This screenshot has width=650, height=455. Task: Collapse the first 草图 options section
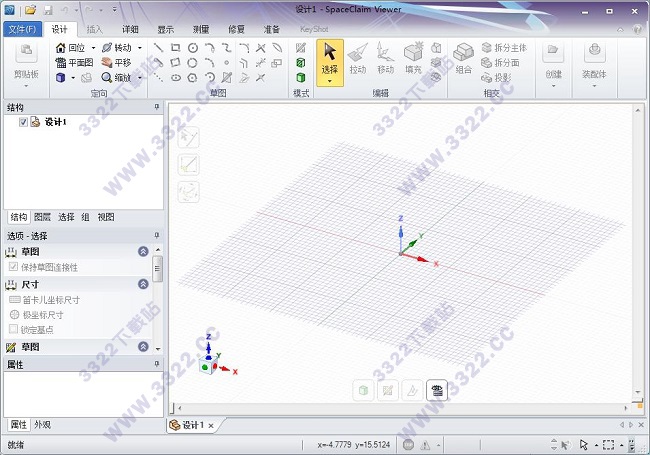[x=143, y=252]
